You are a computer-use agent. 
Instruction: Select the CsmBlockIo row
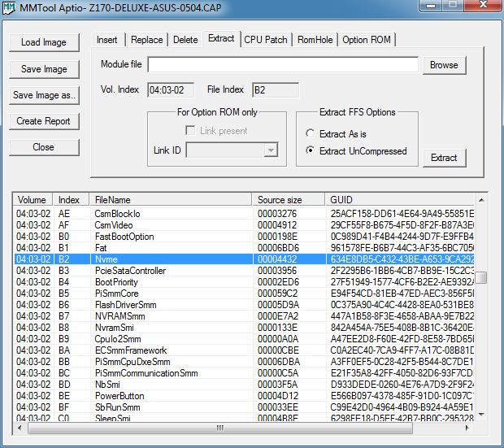point(245,214)
